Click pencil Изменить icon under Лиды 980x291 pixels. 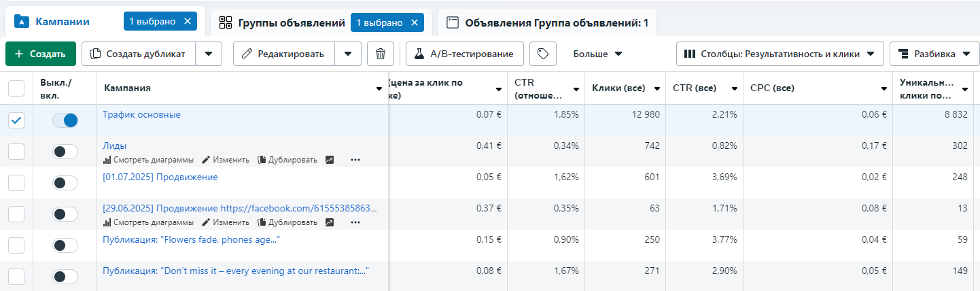[x=206, y=160]
